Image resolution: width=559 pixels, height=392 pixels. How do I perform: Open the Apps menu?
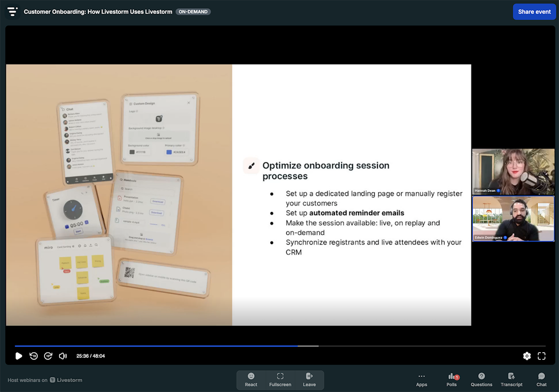coord(421,380)
